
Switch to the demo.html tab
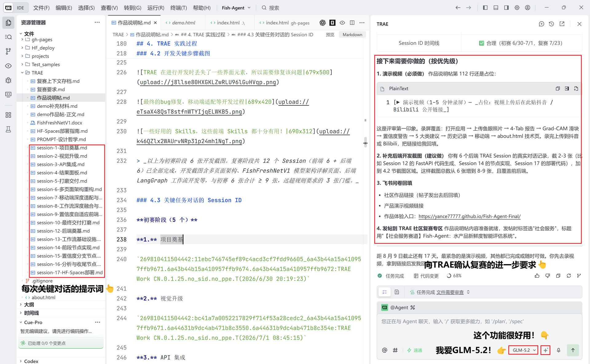click(x=183, y=23)
